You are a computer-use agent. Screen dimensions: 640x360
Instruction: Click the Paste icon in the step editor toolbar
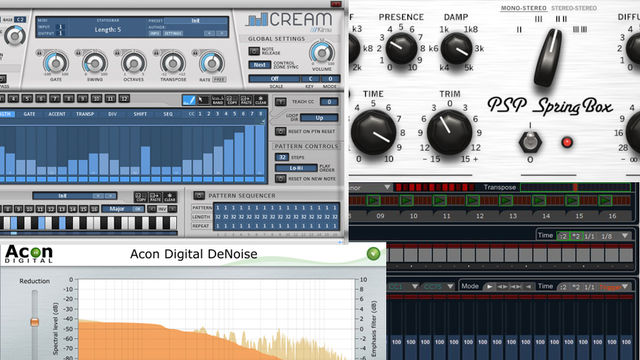tap(246, 100)
